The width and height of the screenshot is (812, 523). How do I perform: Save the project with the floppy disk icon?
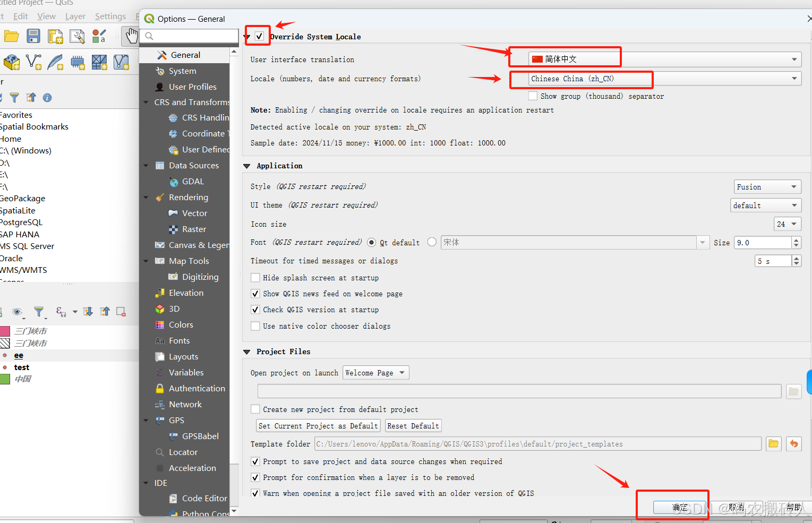[x=33, y=36]
